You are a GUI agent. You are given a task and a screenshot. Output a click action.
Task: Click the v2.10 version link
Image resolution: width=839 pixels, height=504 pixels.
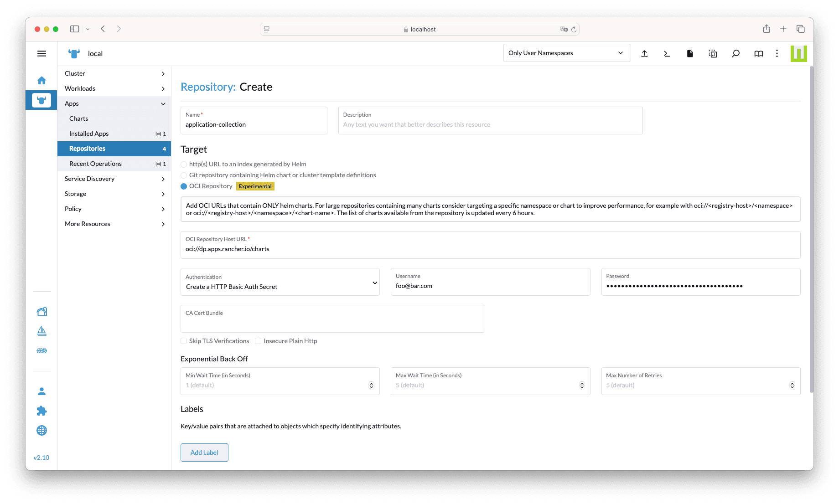[41, 458]
